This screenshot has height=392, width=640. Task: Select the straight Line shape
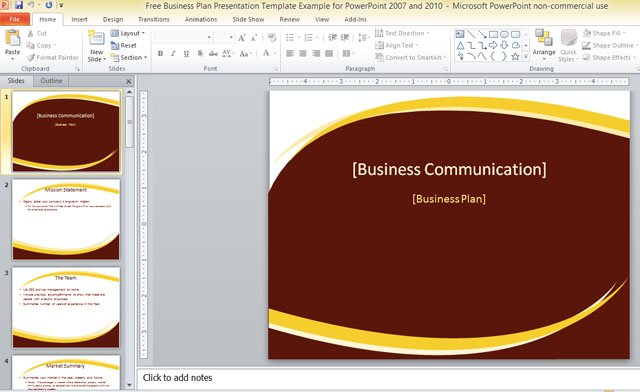point(471,34)
